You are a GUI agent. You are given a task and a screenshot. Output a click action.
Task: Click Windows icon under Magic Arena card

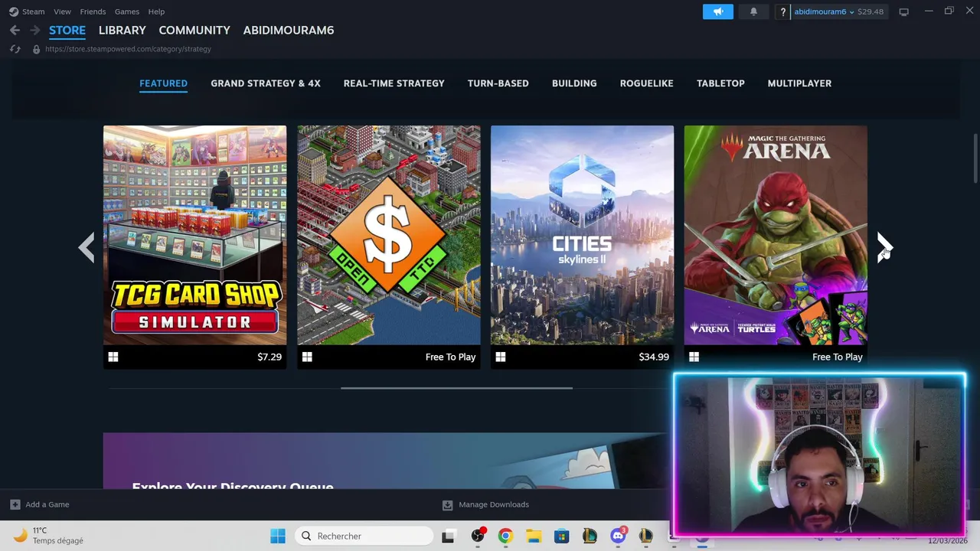coord(694,357)
